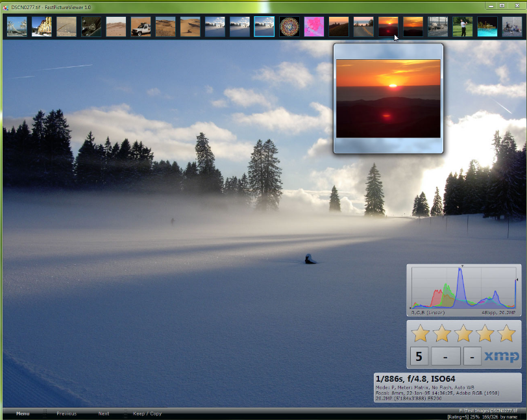Viewport: 527px width, 420px height.
Task: Choose the highlighted snow landscape thumbnail
Action: (264, 27)
